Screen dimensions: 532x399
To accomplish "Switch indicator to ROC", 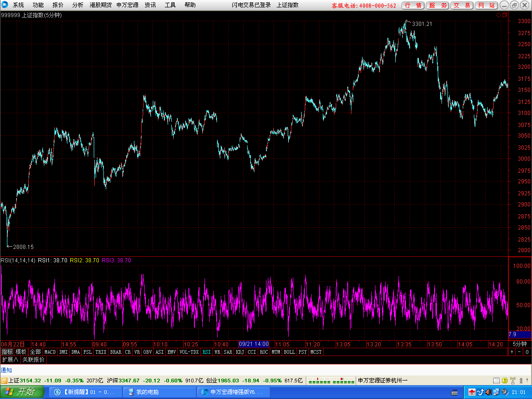I will pos(264,352).
